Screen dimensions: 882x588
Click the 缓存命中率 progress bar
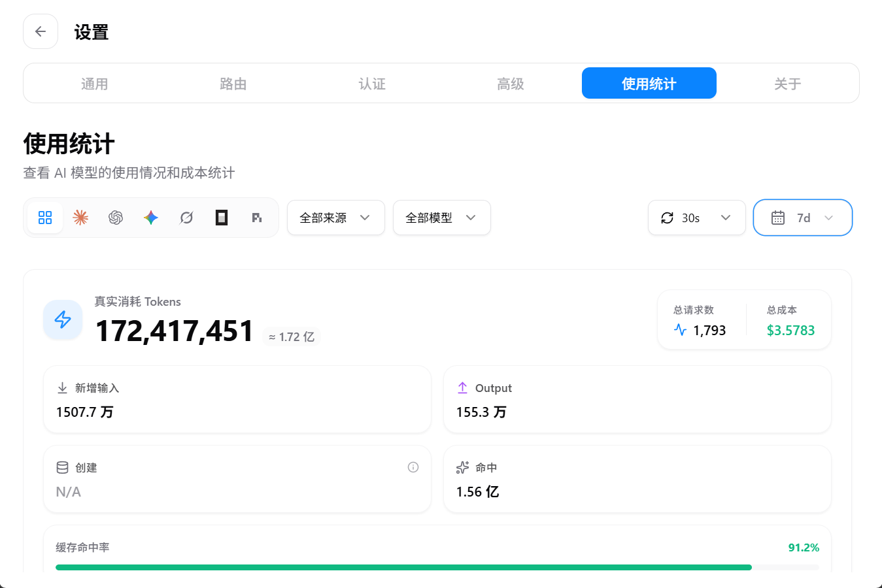click(437, 568)
